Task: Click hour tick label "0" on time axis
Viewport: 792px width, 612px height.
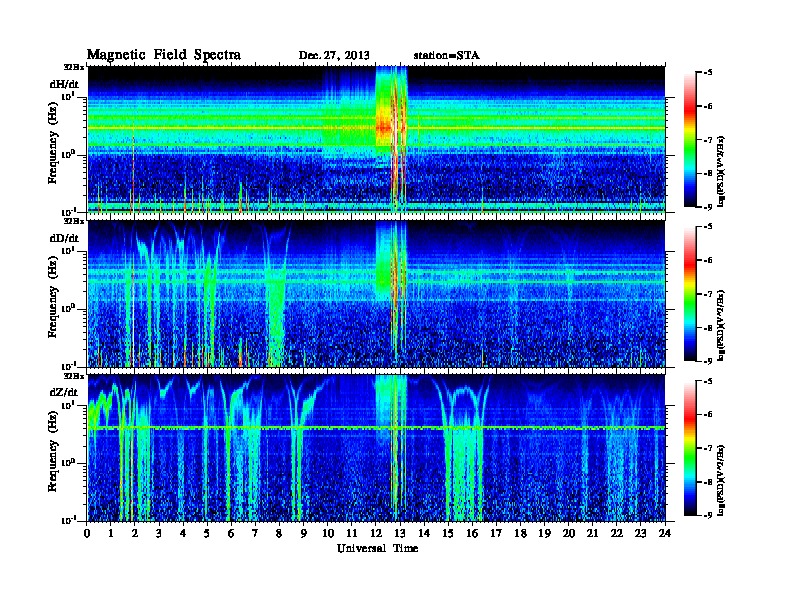Action: [87, 533]
